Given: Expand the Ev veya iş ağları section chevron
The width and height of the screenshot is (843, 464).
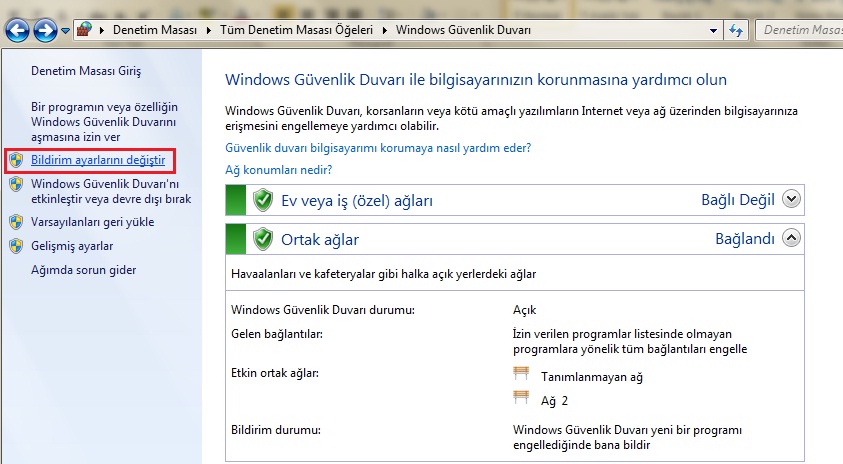Looking at the screenshot, I should [x=791, y=199].
